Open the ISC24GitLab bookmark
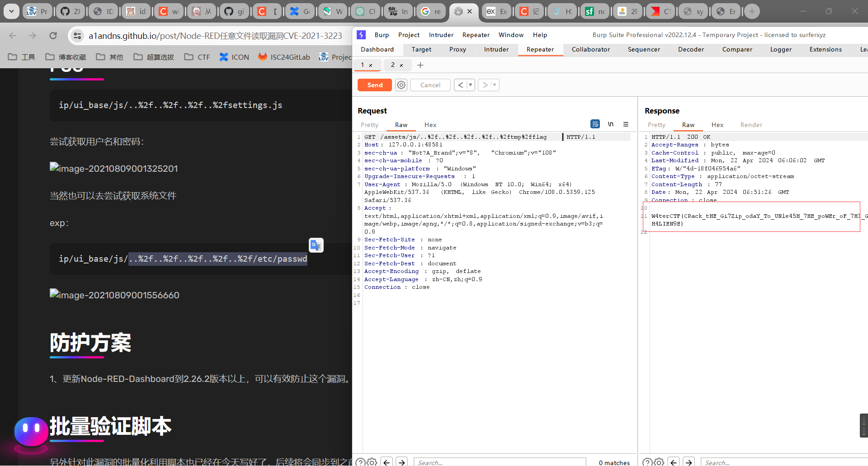Viewport: 868px width, 466px height. (284, 57)
